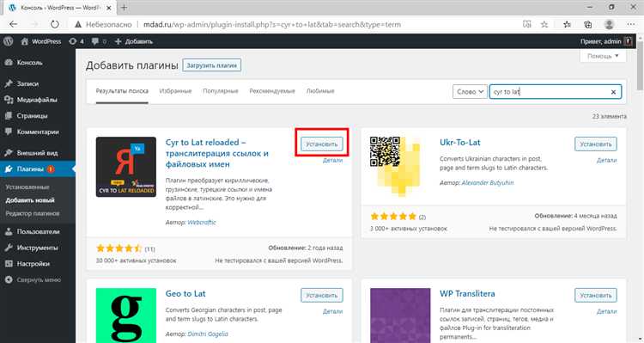Install the Ukr-To-Lat plugin

pyautogui.click(x=596, y=144)
